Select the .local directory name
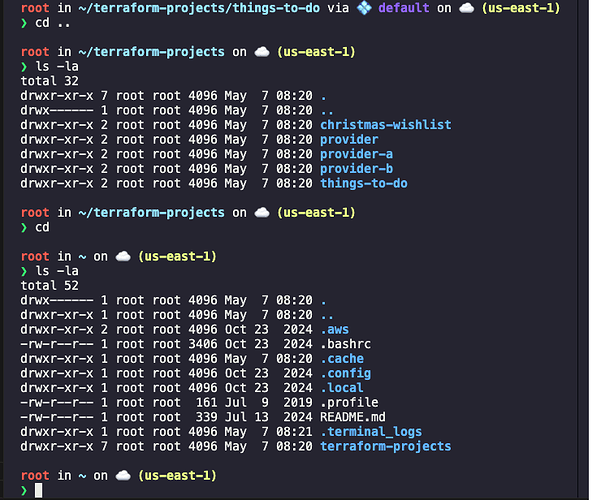Image resolution: width=600 pixels, height=500 pixels. [x=343, y=388]
